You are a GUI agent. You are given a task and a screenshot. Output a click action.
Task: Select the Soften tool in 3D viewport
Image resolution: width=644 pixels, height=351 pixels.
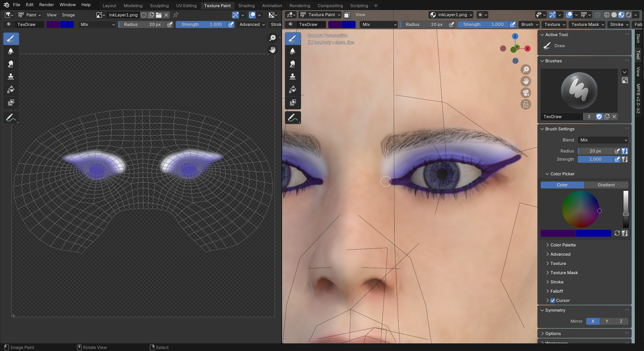[x=293, y=51]
